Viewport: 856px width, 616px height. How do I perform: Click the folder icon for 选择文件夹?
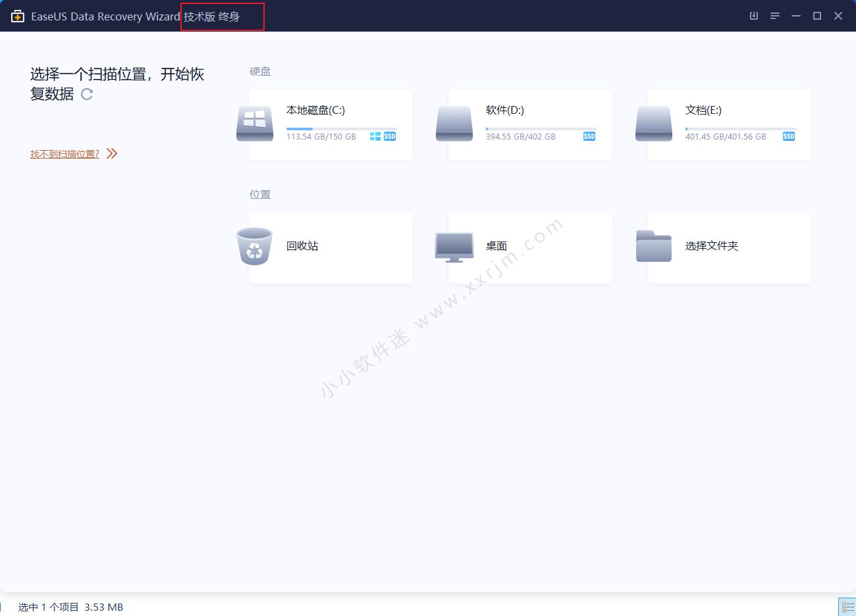654,246
